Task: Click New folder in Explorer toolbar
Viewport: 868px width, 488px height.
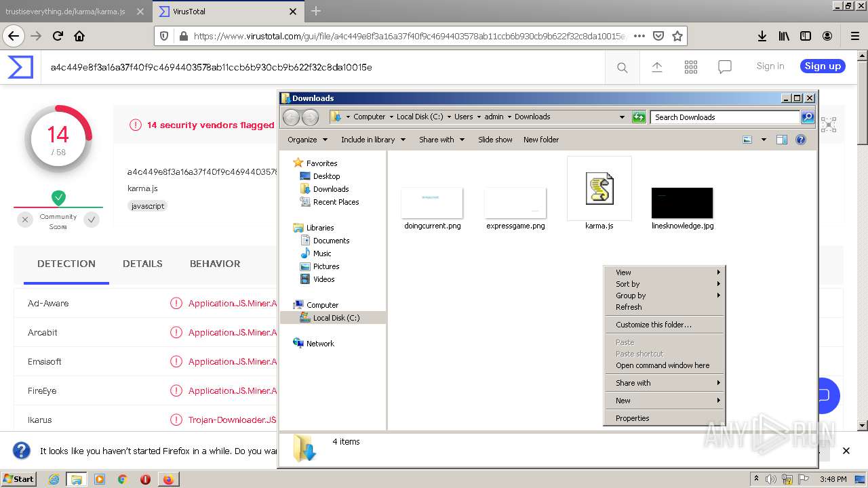Action: click(x=541, y=140)
